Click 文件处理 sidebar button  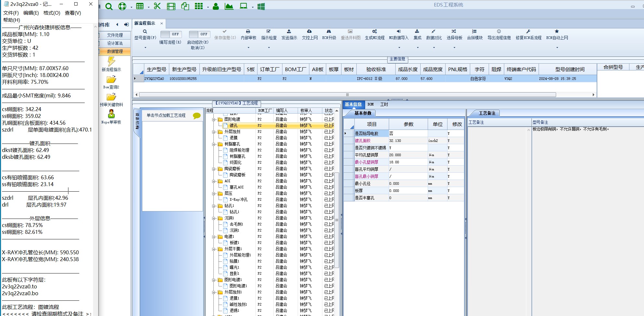pyautogui.click(x=115, y=35)
